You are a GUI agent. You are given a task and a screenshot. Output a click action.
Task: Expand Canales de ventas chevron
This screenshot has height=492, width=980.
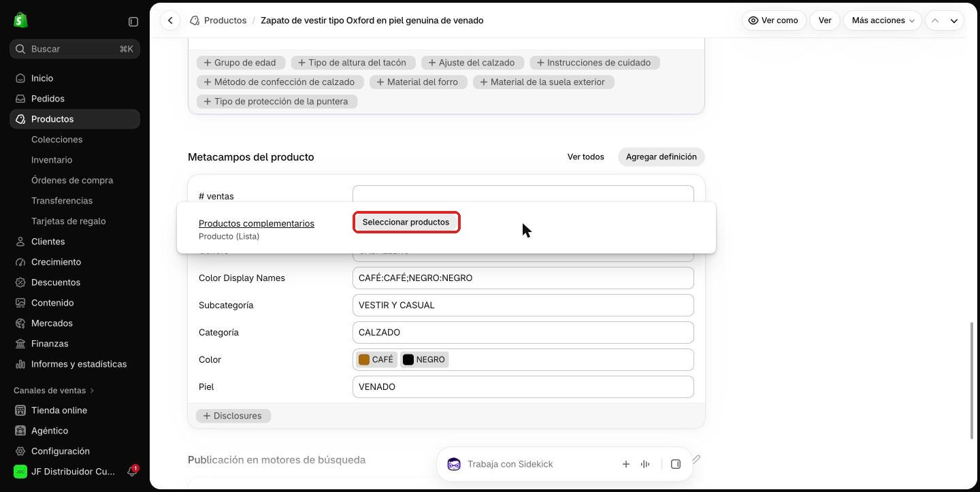pos(92,391)
